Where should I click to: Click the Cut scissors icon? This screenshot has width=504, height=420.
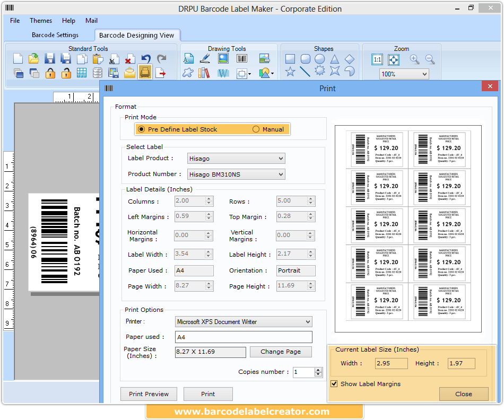114,59
